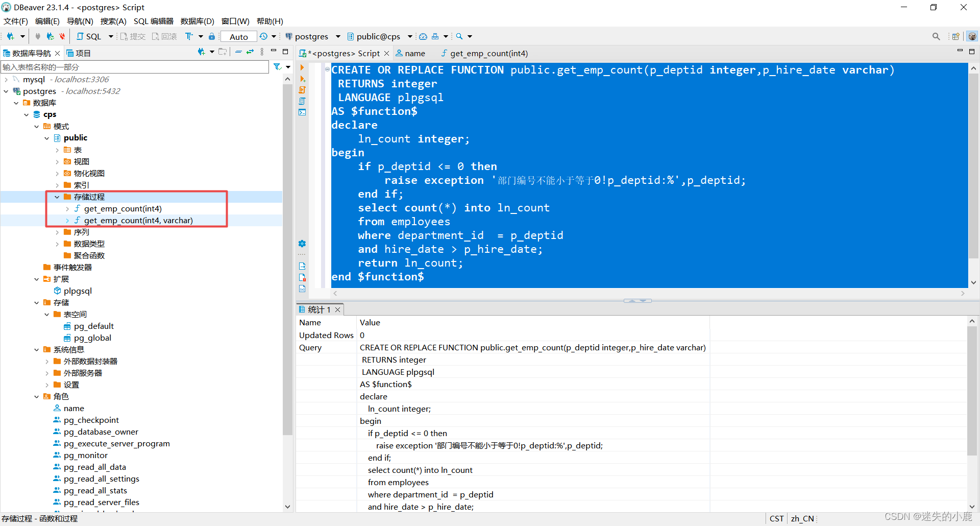Click the DBeaver perspective icon at top right
The width and height of the screenshot is (980, 526).
pyautogui.click(x=972, y=36)
